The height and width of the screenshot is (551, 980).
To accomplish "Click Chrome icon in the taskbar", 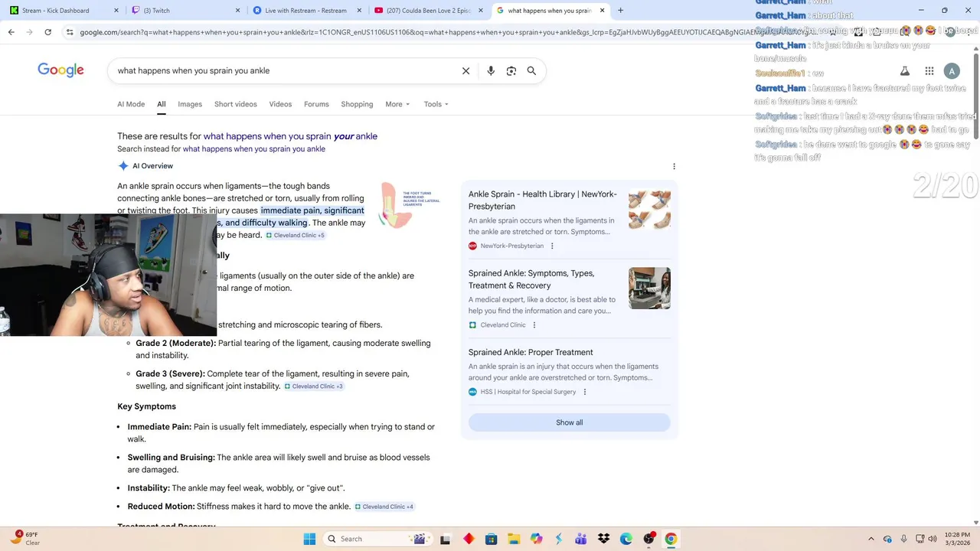I will (x=671, y=539).
